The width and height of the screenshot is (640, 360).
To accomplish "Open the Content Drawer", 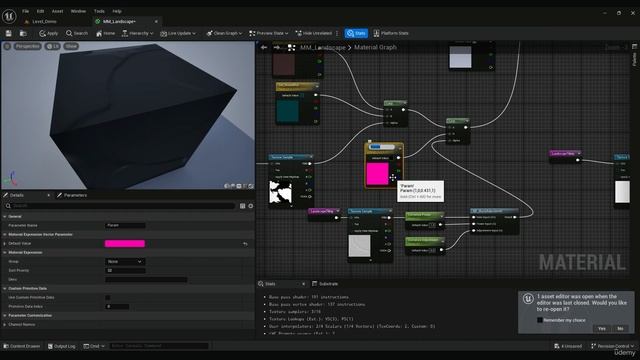I will click(x=22, y=346).
